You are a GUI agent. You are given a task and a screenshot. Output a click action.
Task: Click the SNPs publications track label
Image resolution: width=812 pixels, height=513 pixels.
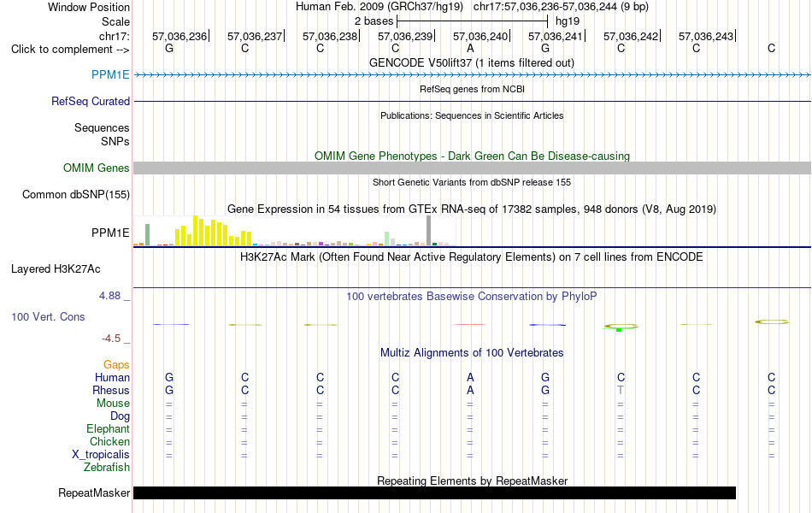coord(115,141)
